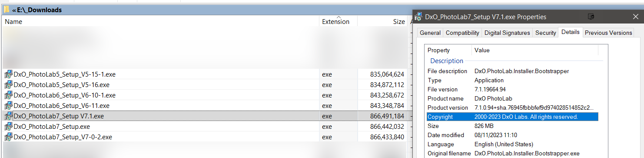
Task: Select file DxO_PhotoLab5_Setup_V5-16.exe
Action: tap(62, 84)
